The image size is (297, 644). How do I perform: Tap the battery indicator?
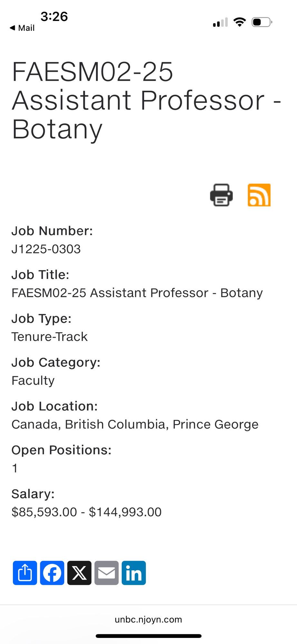262,22
